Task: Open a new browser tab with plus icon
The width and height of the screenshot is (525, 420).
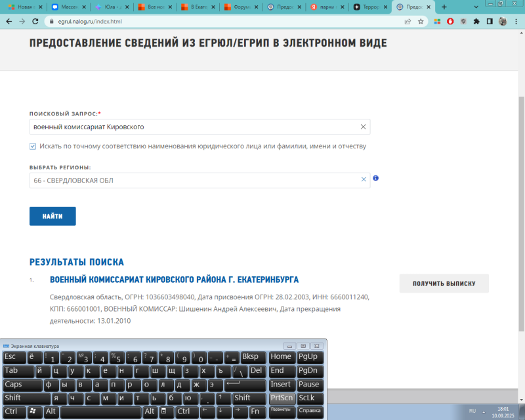Action: pos(444,7)
